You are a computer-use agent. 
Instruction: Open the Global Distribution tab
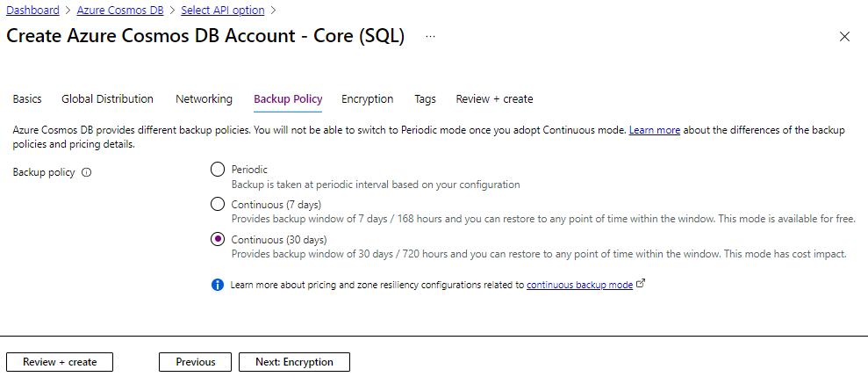pos(107,99)
